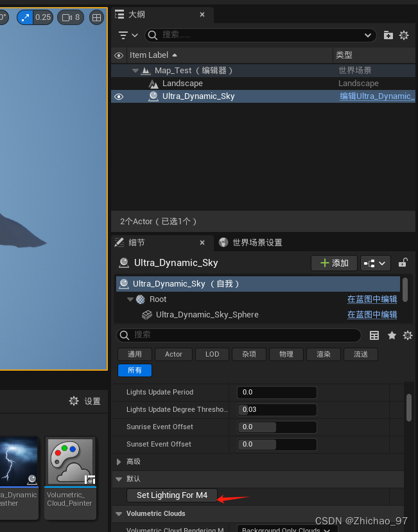
Task: Filter by Actor category
Action: click(173, 354)
